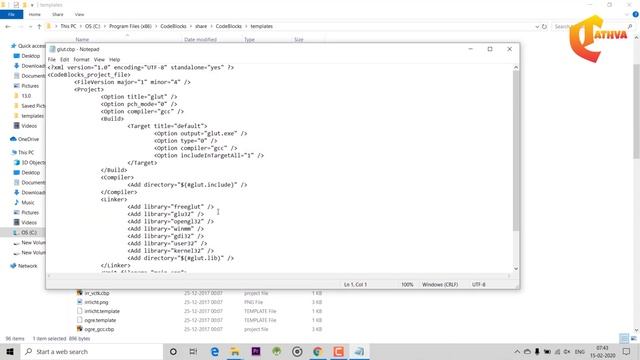640x360 pixels.
Task: Sort files by Date modified column
Action: click(200, 40)
